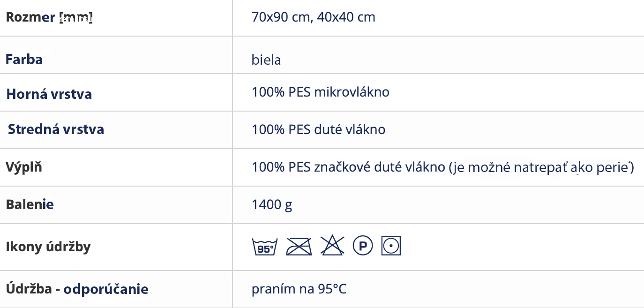Click the 1400 g weight value
Image resolution: width=644 pixels, height=308 pixels.
pyautogui.click(x=272, y=205)
